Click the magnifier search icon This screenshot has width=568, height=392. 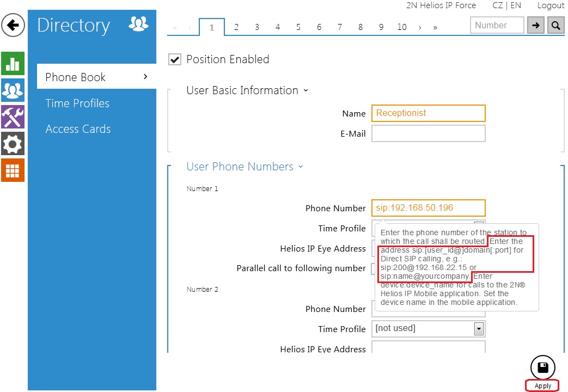pyautogui.click(x=555, y=26)
